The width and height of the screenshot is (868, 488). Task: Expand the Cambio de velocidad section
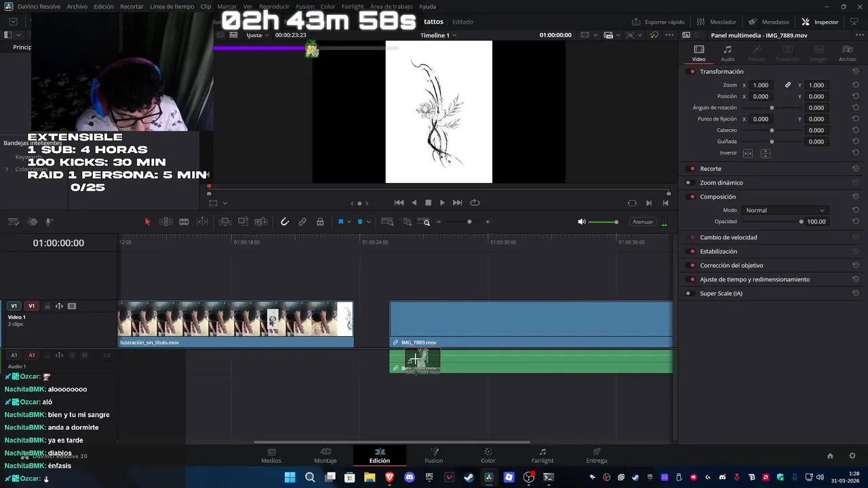[728, 237]
